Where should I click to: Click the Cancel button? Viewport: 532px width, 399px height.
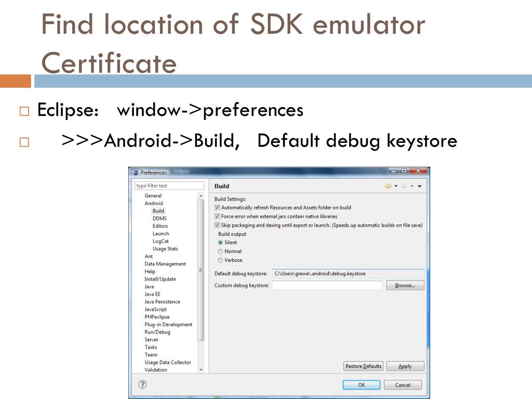[x=403, y=385]
